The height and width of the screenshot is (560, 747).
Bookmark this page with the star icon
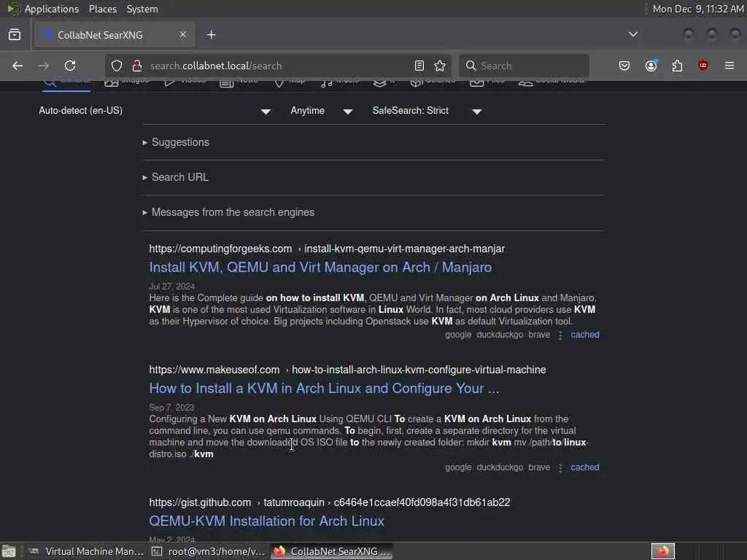[x=440, y=66]
